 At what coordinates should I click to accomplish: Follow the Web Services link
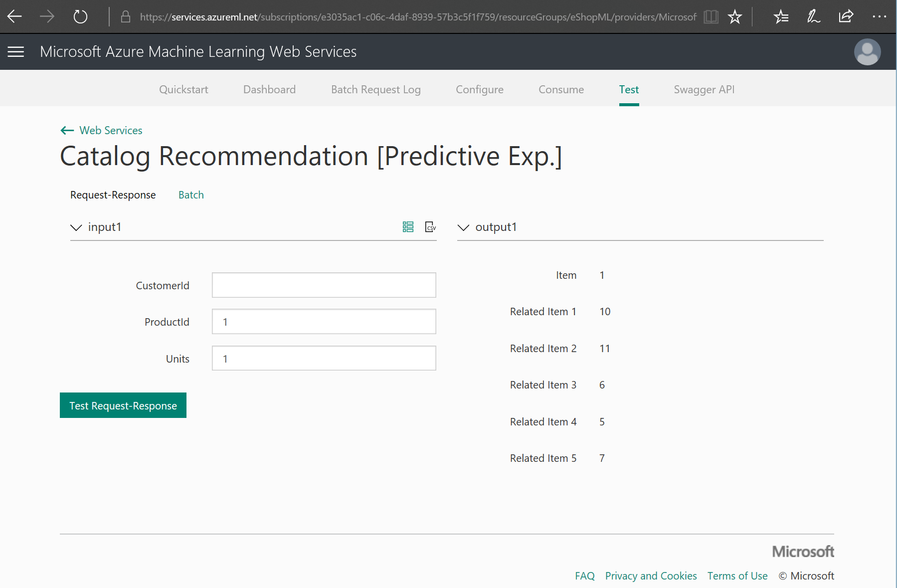(x=111, y=131)
